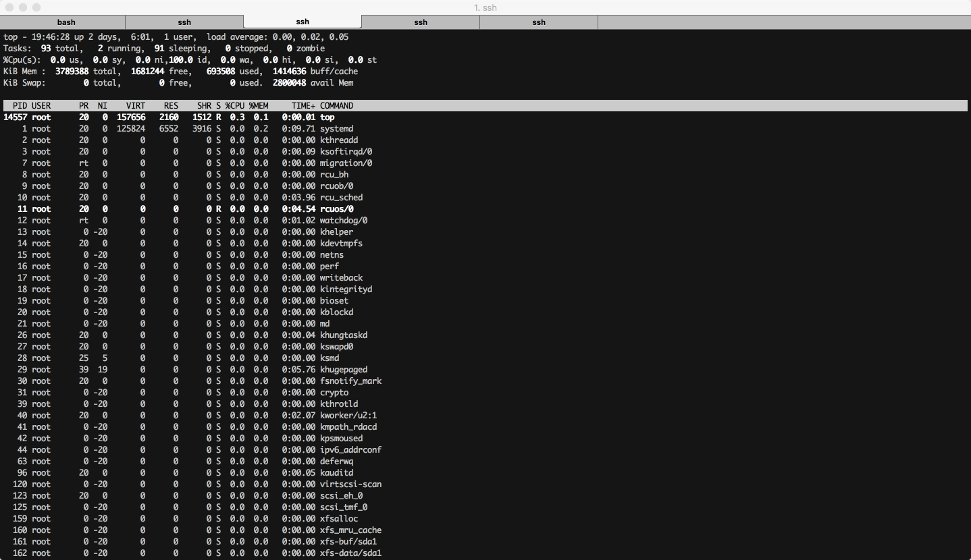Click the TIME+ column header
The width and height of the screenshot is (971, 560).
303,106
